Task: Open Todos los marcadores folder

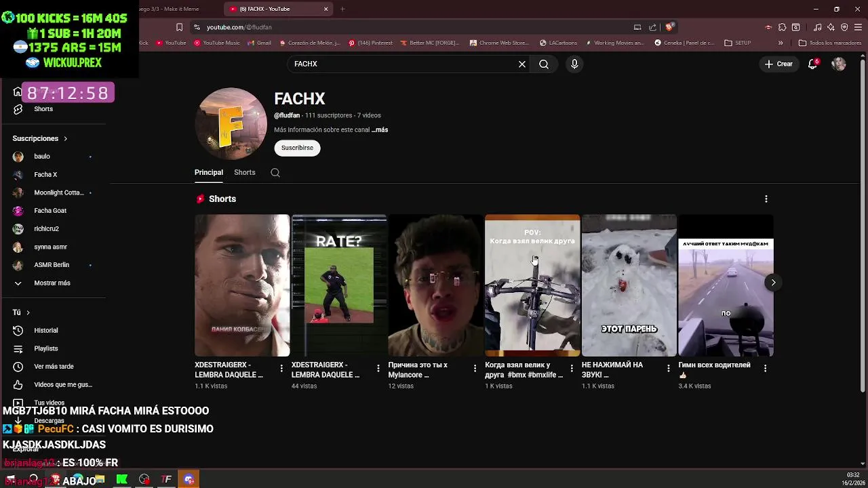Action: pos(830,43)
